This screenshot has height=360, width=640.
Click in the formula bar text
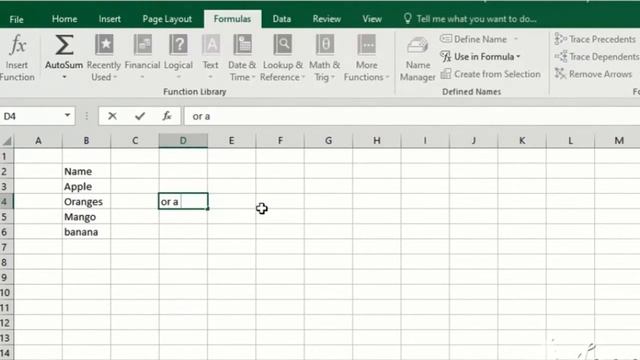(412, 116)
